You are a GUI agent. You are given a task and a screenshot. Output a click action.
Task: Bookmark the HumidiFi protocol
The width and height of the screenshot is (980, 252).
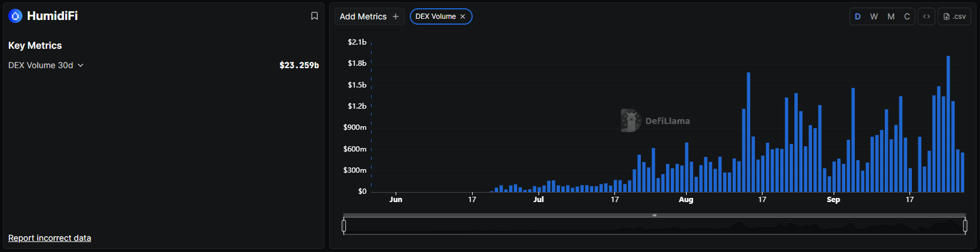pyautogui.click(x=315, y=16)
